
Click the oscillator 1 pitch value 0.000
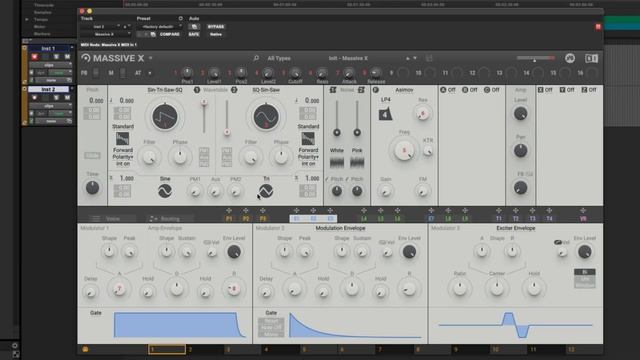[127, 100]
